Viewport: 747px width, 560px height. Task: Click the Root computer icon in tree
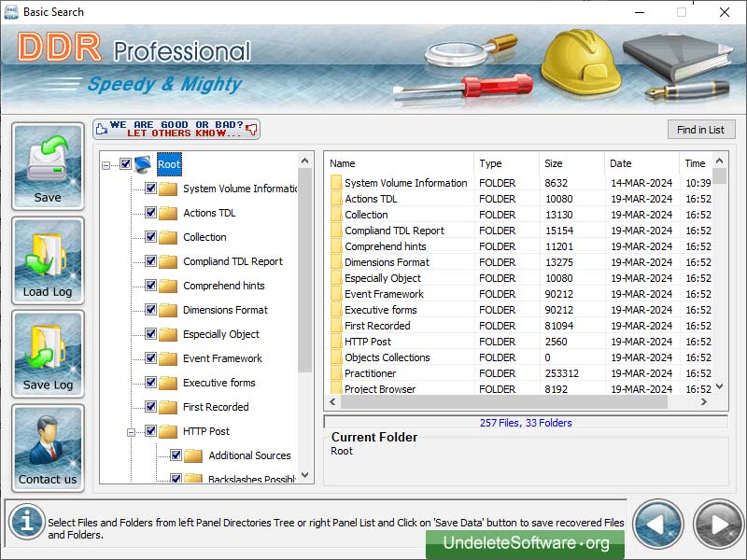[x=143, y=164]
